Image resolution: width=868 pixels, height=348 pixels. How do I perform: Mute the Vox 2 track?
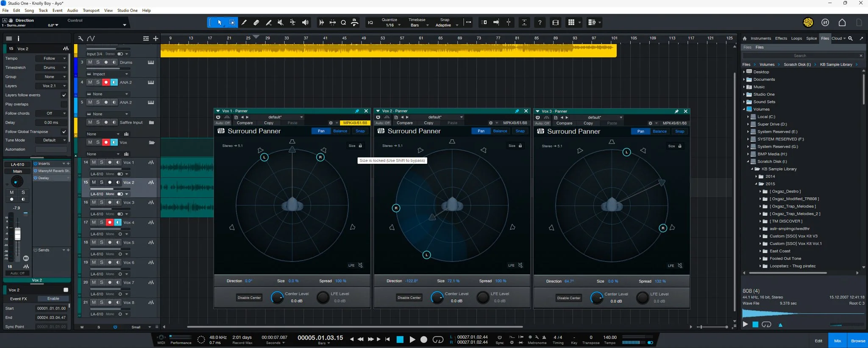point(94,182)
